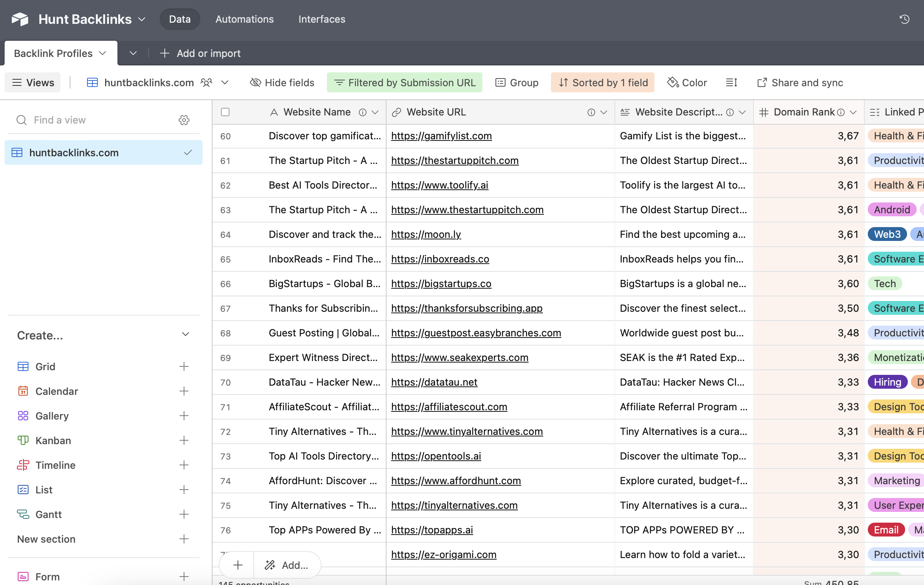This screenshot has width=924, height=585.
Task: Click the row height adjustment icon
Action: [731, 82]
